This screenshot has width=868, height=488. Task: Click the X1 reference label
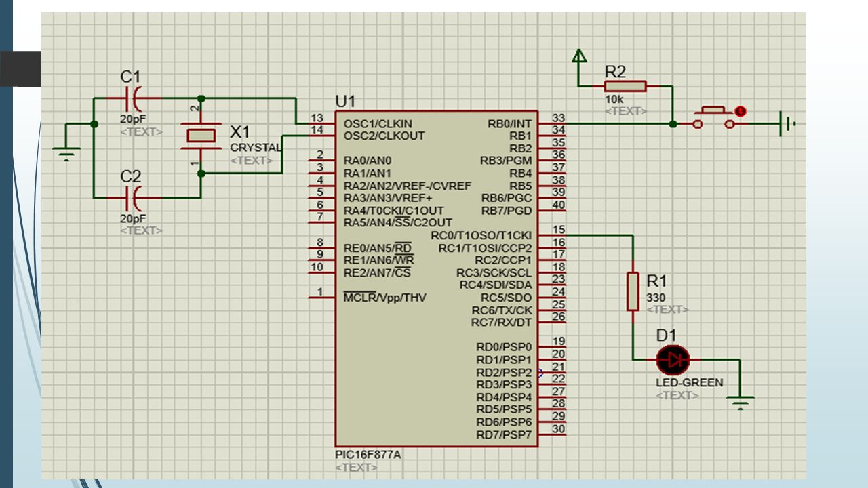(241, 131)
